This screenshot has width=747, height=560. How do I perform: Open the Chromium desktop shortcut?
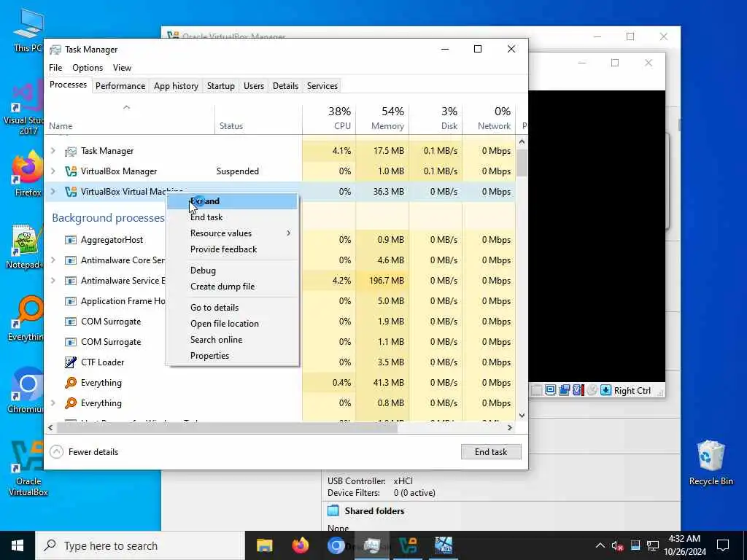(27, 391)
